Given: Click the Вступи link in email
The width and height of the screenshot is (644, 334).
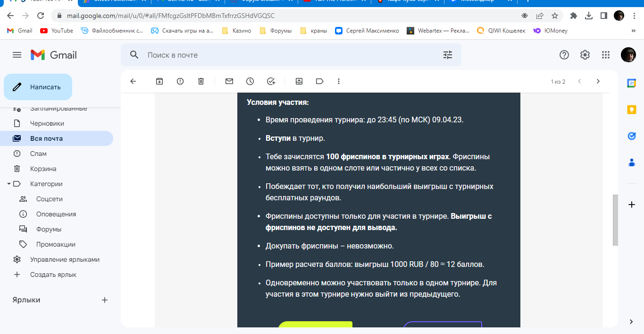Looking at the screenshot, I should pyautogui.click(x=278, y=138).
